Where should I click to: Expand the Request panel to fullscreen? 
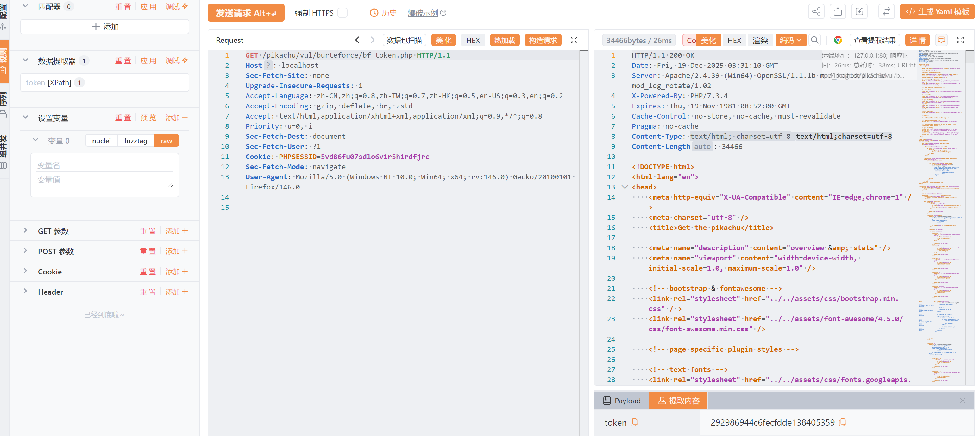[574, 40]
